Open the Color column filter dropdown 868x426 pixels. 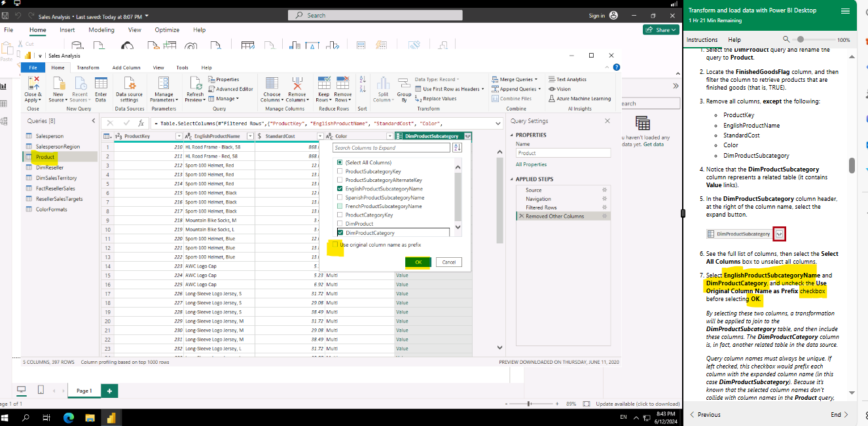pyautogui.click(x=389, y=136)
